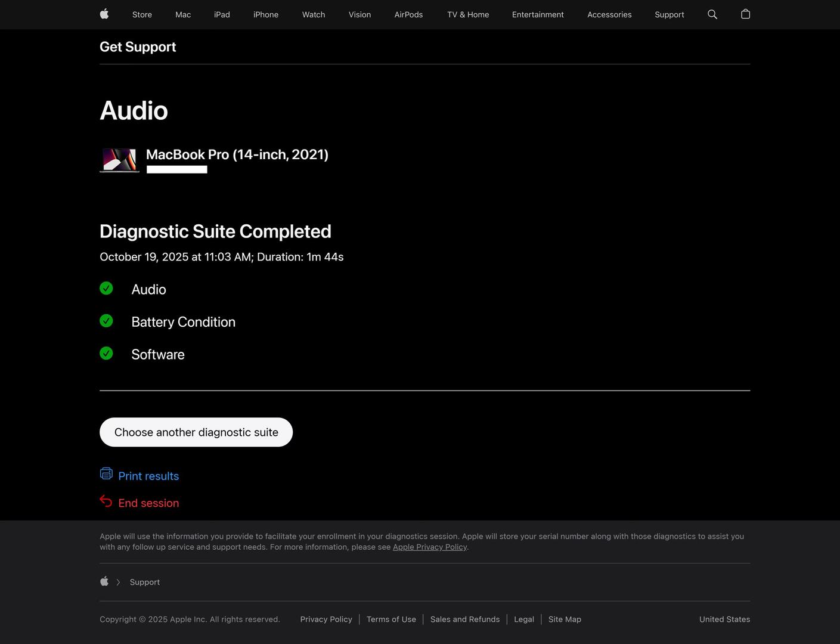
Task: Click the green checkmark beside Software
Action: 106,354
